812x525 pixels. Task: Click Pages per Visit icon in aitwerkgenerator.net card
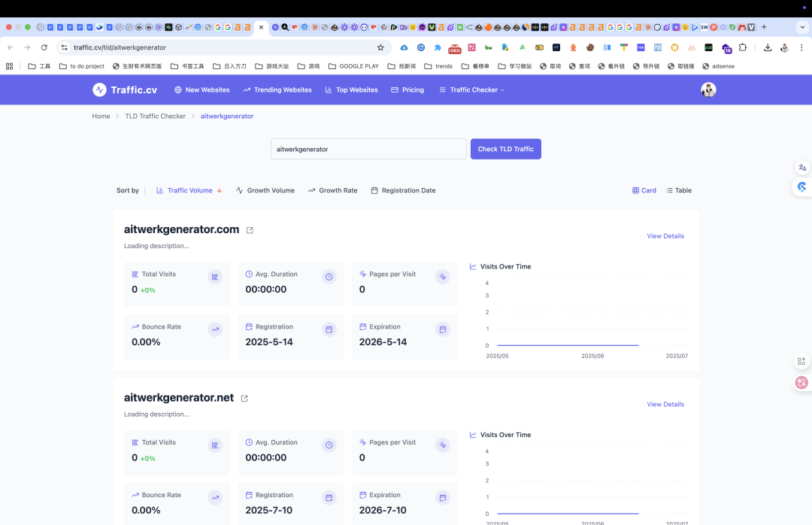point(443,445)
